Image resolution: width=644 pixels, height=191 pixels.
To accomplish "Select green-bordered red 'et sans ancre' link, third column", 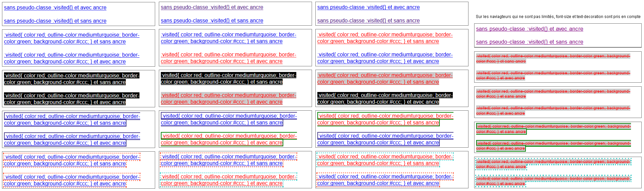I will tap(385, 119).
